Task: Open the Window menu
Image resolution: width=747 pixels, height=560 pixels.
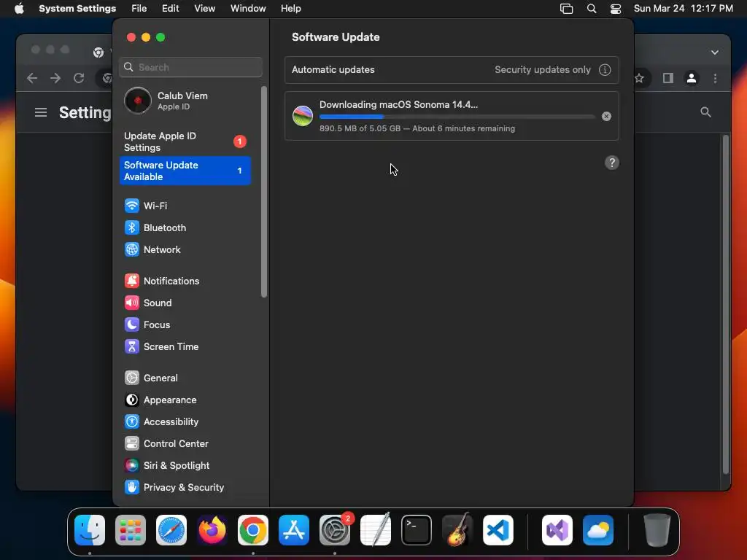Action: (248, 9)
